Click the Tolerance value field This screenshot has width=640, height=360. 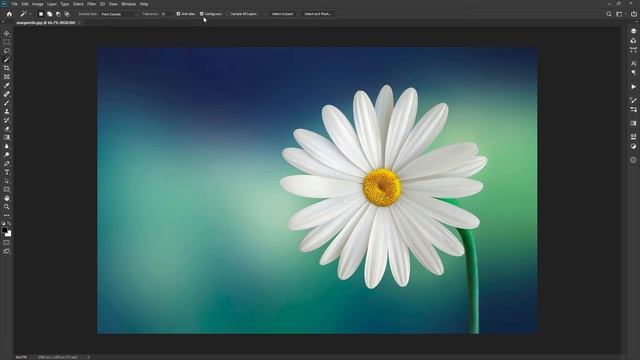[x=165, y=14]
